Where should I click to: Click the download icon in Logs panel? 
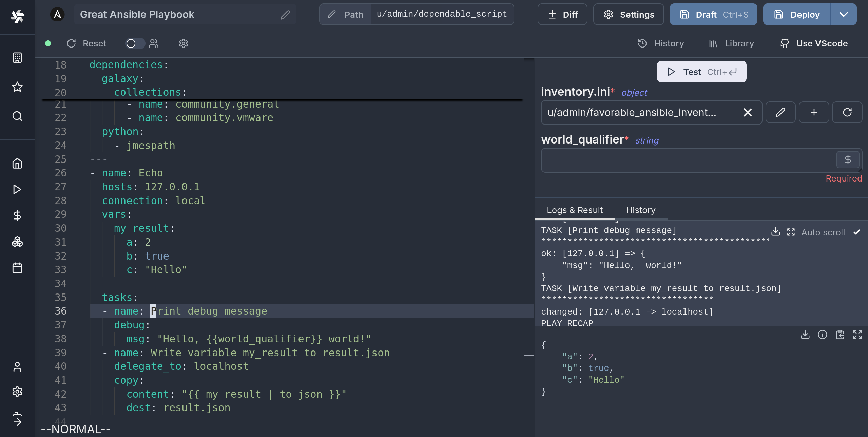pyautogui.click(x=775, y=232)
